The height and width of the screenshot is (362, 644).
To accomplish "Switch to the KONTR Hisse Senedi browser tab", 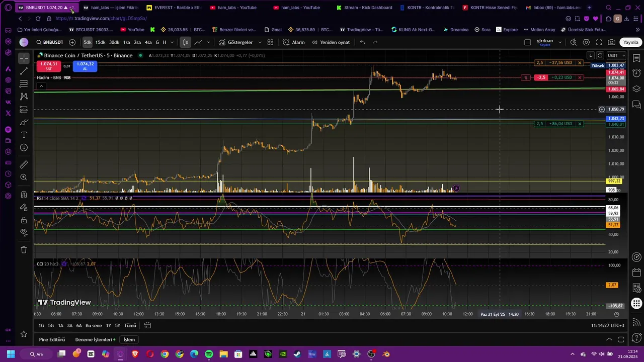I will tap(489, 8).
